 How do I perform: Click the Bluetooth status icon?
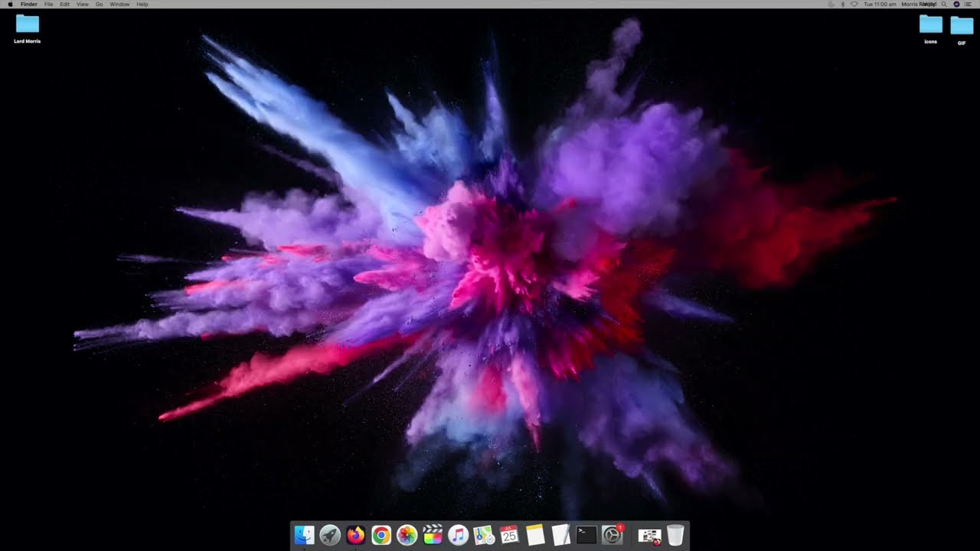point(842,4)
